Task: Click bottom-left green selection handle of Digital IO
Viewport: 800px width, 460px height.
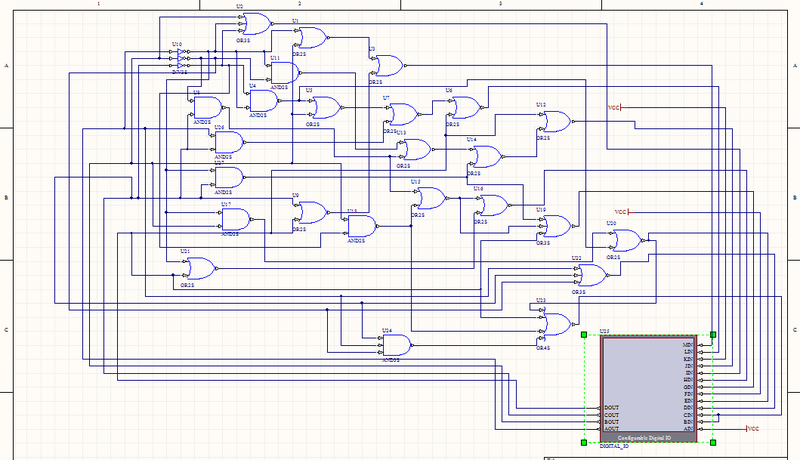Action: pos(583,441)
